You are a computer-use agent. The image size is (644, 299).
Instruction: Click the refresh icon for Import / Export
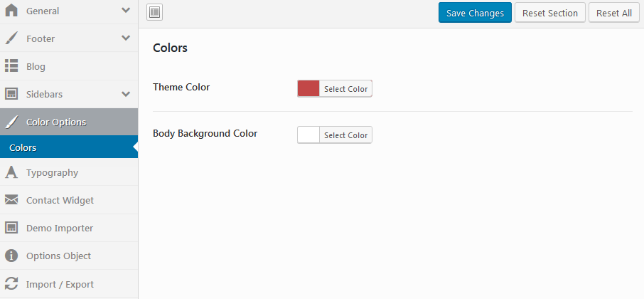click(11, 284)
